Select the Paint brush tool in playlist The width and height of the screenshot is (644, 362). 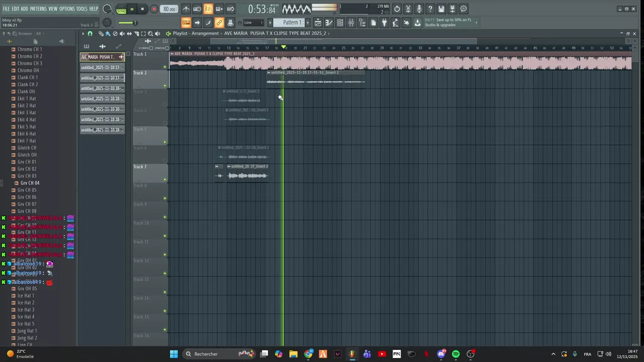click(108, 34)
